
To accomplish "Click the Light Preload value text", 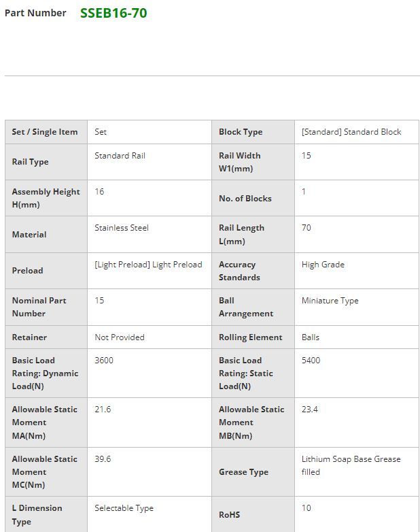I will pyautogui.click(x=148, y=265).
